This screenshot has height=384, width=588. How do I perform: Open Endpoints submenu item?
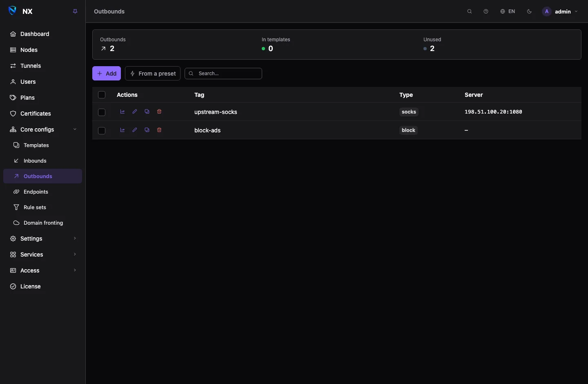pos(42,192)
